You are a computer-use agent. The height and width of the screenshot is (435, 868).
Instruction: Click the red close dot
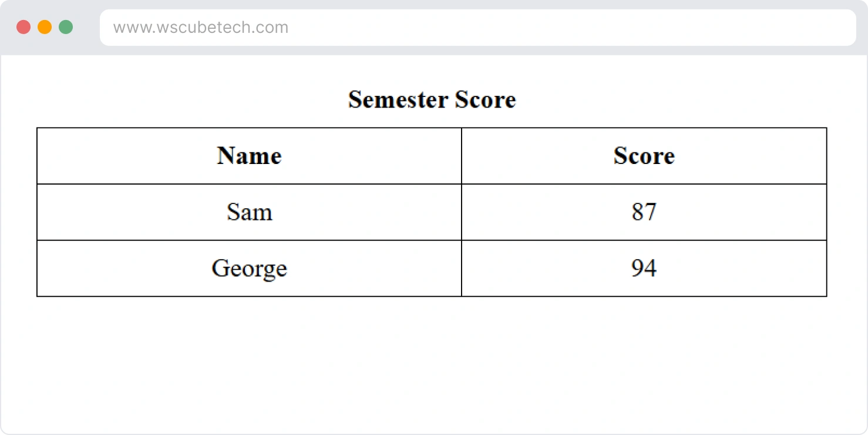tap(23, 27)
